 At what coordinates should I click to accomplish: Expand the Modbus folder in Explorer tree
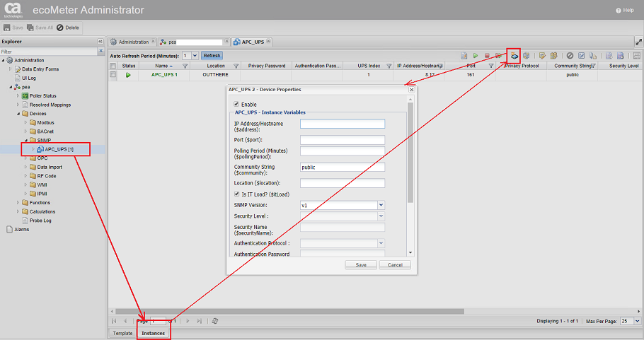tap(26, 122)
